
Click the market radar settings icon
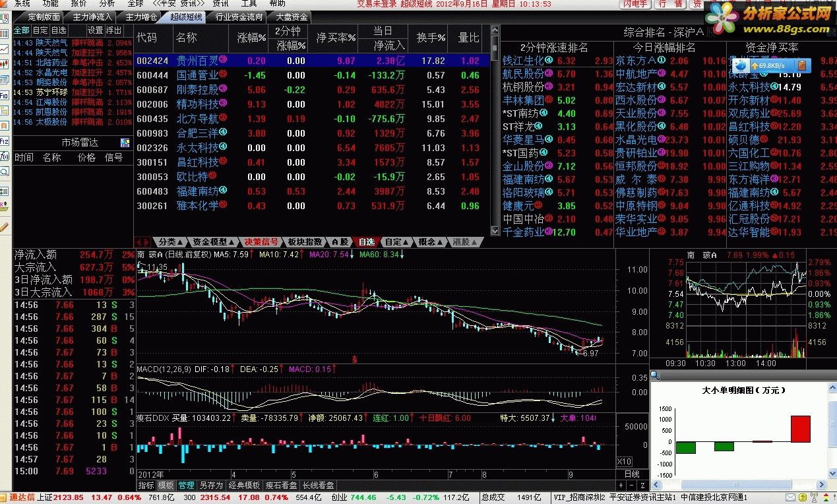pos(125,142)
